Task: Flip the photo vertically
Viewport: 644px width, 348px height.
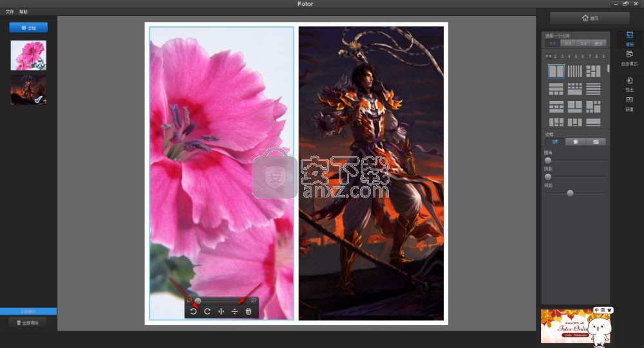Action: coord(234,311)
